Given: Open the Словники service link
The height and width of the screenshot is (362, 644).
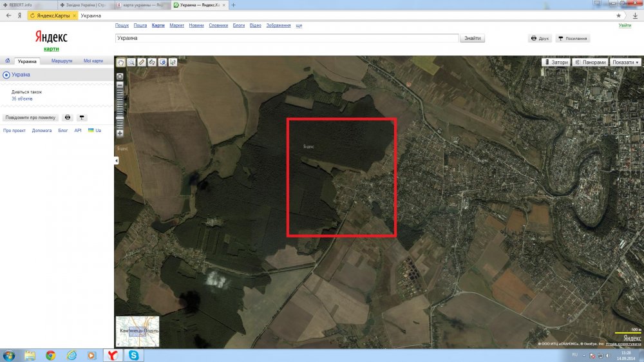Looking at the screenshot, I should coord(218,26).
